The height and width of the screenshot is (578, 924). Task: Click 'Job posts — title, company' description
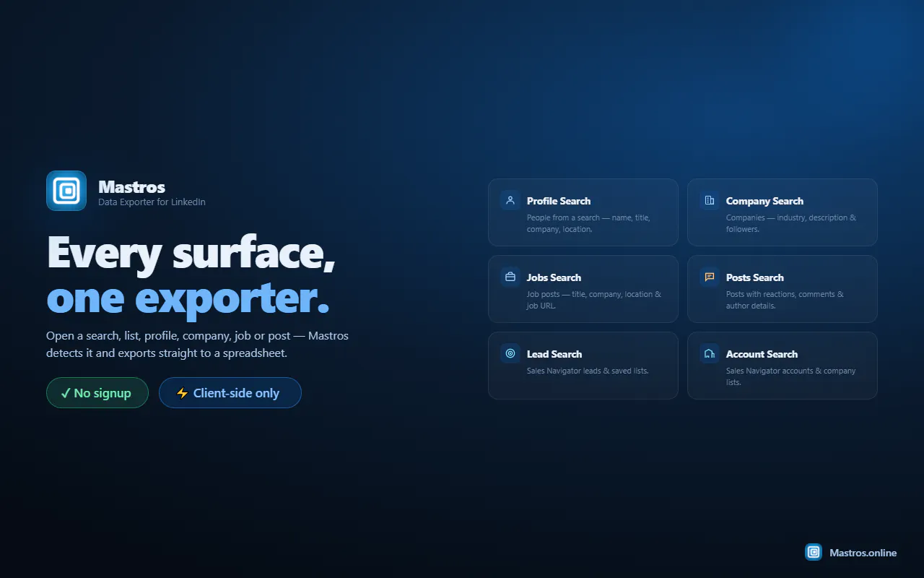[594, 300]
